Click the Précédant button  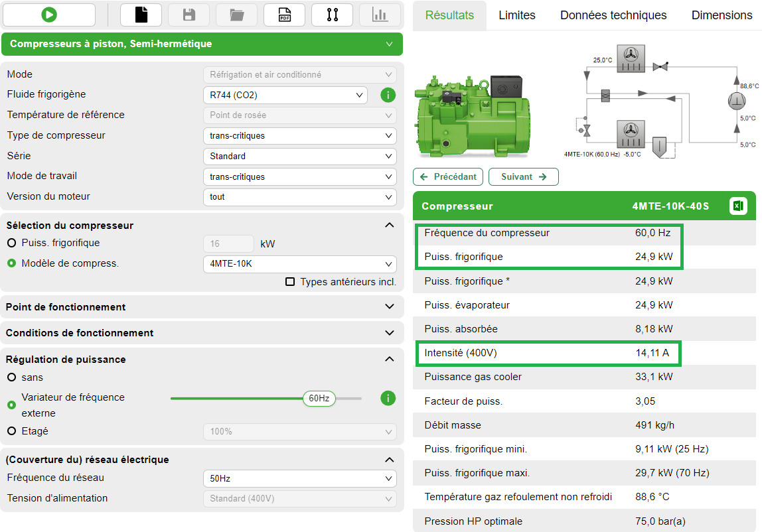pyautogui.click(x=448, y=176)
